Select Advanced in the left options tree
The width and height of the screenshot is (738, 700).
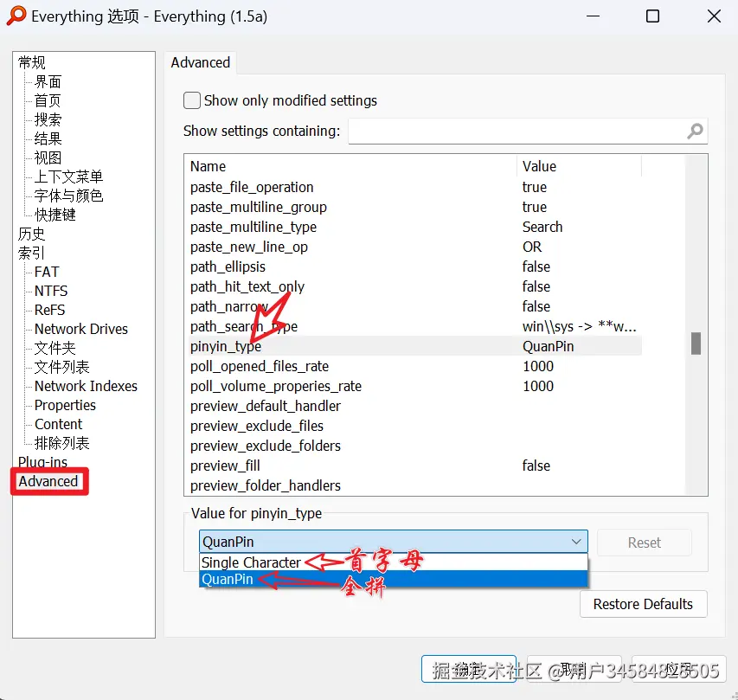coord(48,481)
